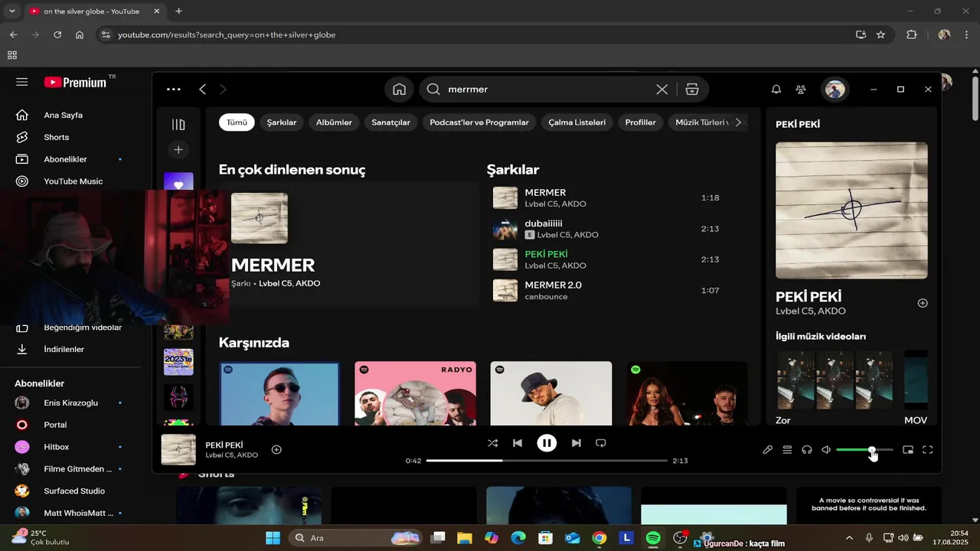Open Spotify notifications bell
The height and width of the screenshot is (551, 980).
[776, 90]
